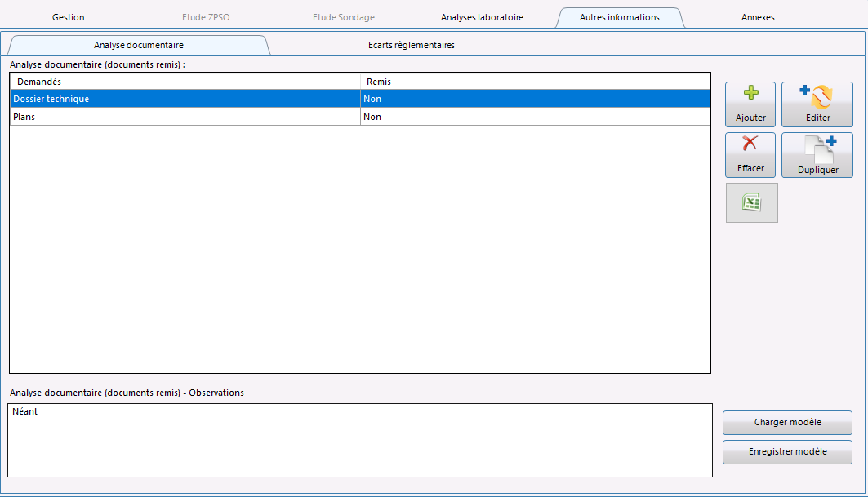Screen dimensions: 868x497
Task: Select the Autres informations tab
Action: 620,17
